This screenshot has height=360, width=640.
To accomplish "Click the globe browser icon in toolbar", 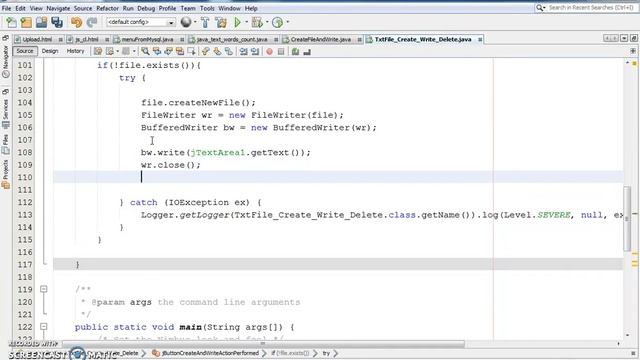I will (186, 22).
